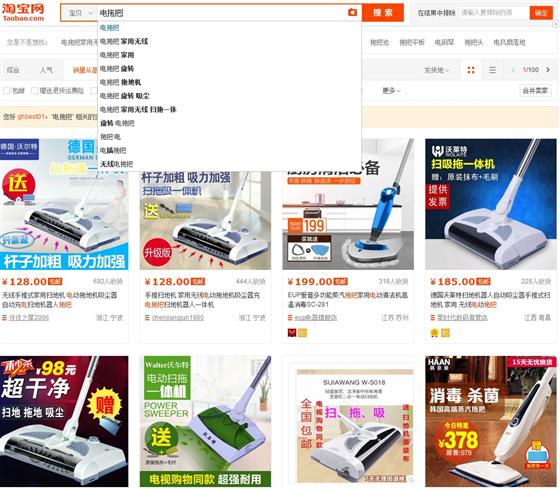Expand the 更多 filter options
560x490 pixels.
tap(391, 91)
